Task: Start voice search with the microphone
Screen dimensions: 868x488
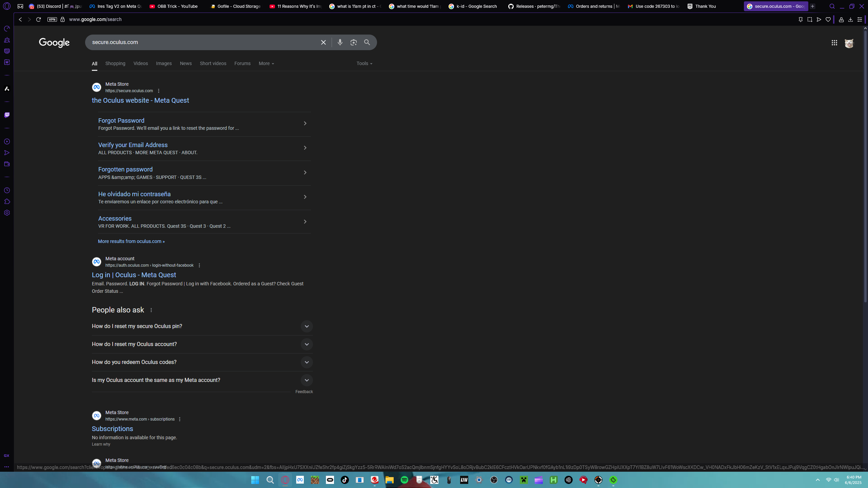Action: click(340, 42)
